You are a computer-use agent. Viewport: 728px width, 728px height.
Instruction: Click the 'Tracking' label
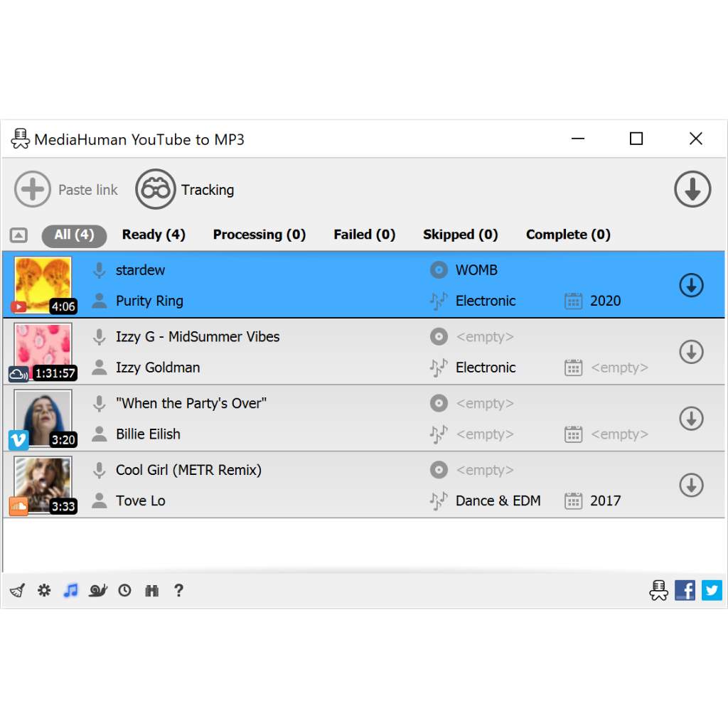(208, 190)
